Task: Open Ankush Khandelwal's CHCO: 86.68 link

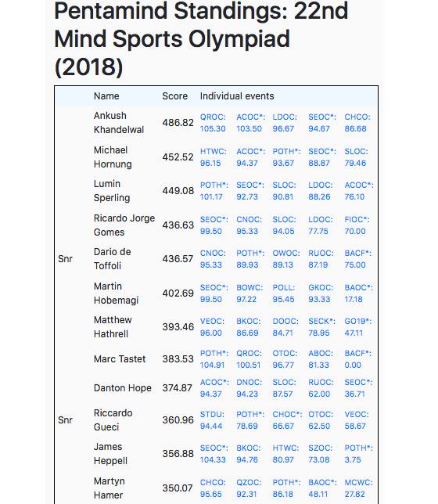Action: pyautogui.click(x=357, y=123)
